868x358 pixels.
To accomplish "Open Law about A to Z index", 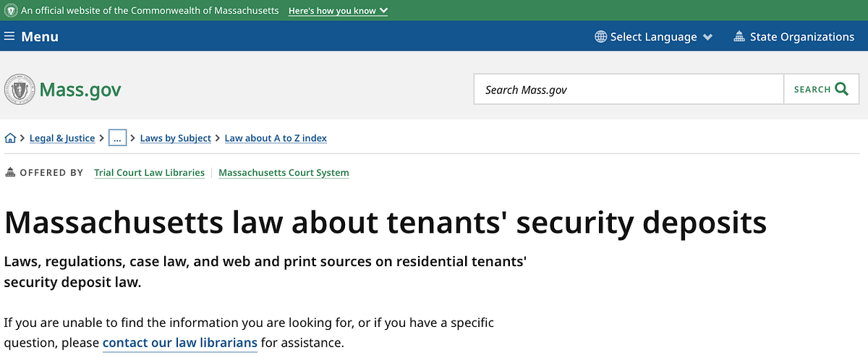I will click(x=276, y=138).
